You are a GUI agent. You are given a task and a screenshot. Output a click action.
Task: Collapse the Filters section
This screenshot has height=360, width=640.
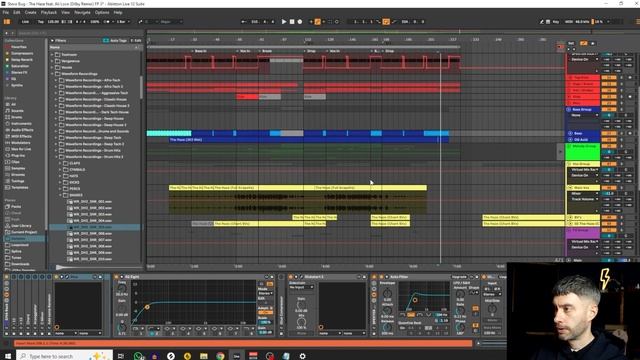52,40
